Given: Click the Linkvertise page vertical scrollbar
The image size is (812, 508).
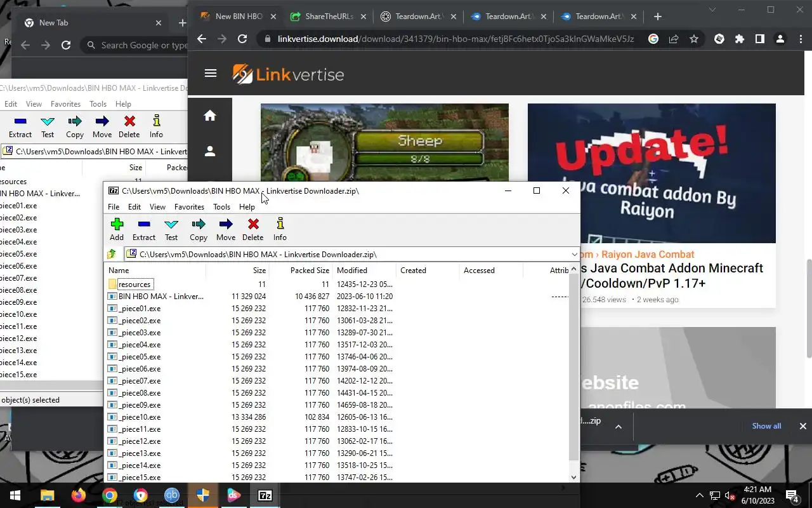Looking at the screenshot, I should coord(808,308).
